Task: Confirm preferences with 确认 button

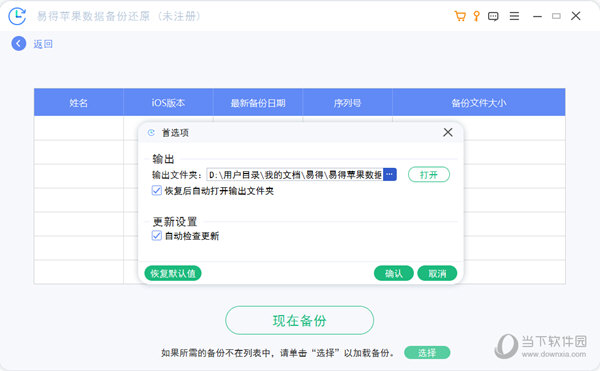Action: tap(393, 273)
